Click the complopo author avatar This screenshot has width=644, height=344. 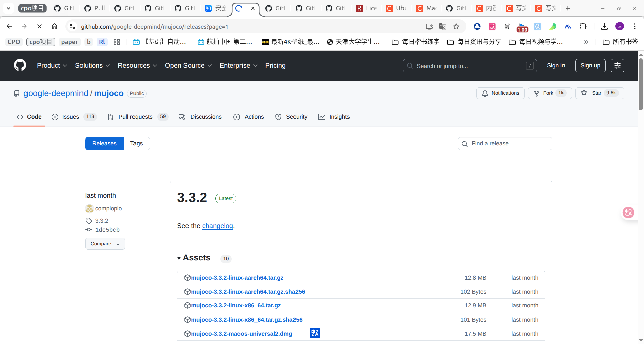click(x=89, y=209)
